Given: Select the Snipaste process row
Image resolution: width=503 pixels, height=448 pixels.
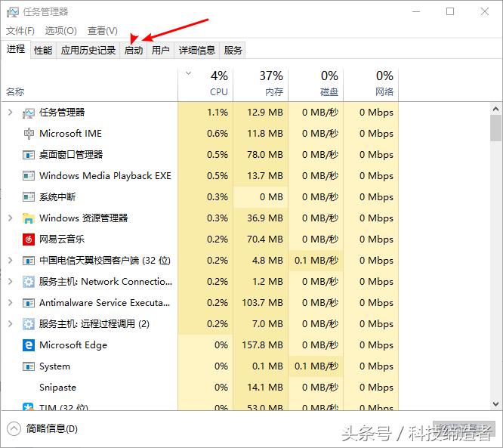Looking at the screenshot, I should (200, 388).
